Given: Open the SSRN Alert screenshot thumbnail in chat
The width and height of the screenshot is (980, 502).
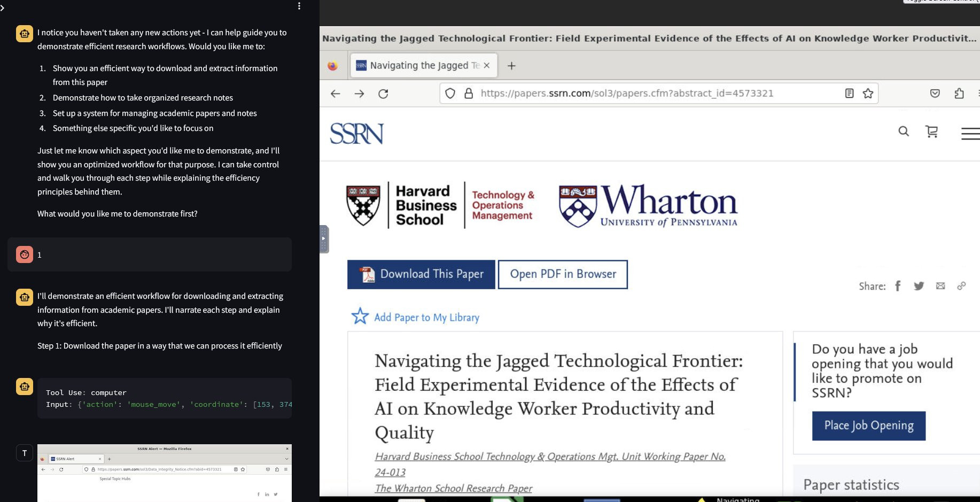Looking at the screenshot, I should 165,473.
